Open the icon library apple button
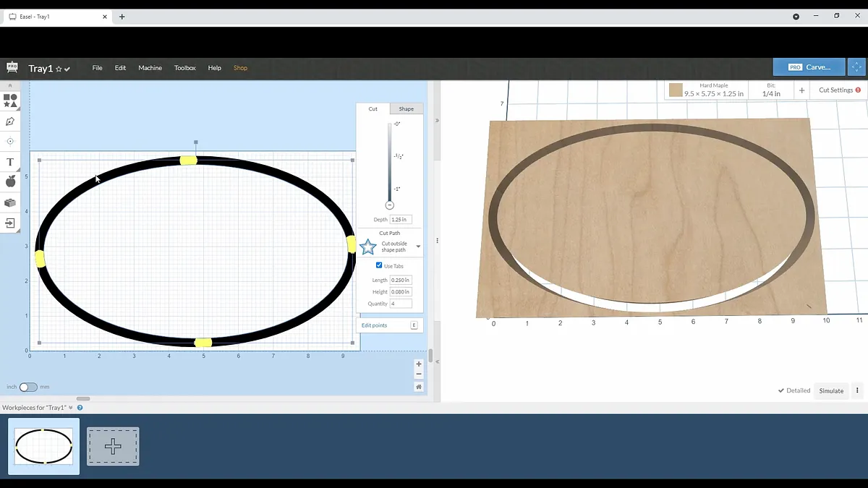 (x=10, y=181)
